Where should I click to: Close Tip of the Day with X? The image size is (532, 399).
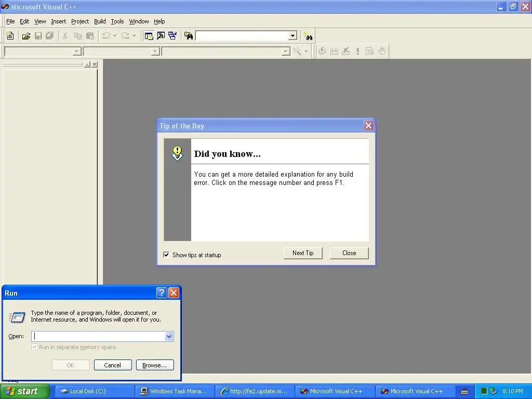pos(368,126)
